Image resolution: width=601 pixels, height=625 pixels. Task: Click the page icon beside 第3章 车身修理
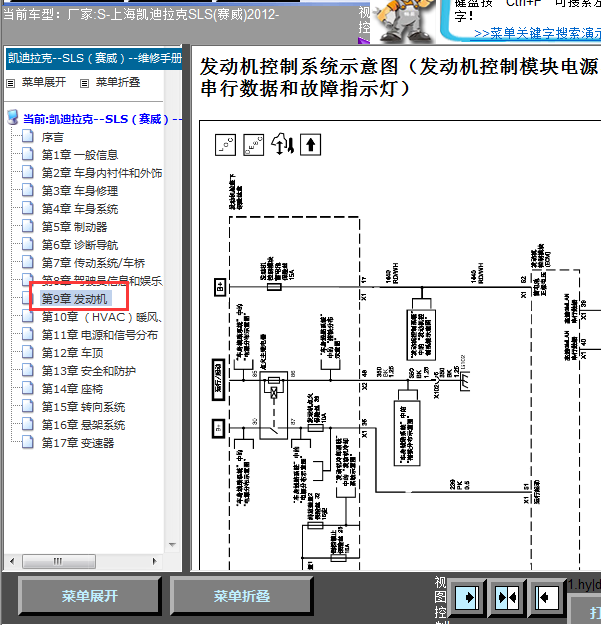[x=27, y=190]
